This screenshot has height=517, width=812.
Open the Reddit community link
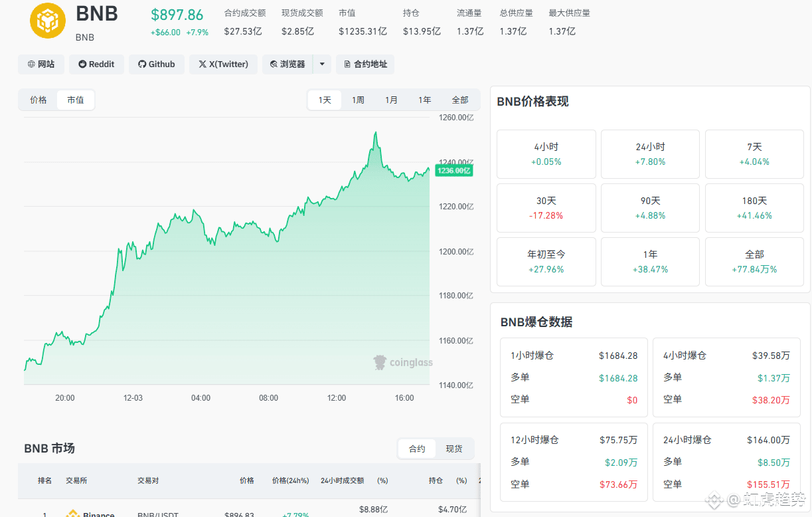click(x=96, y=64)
